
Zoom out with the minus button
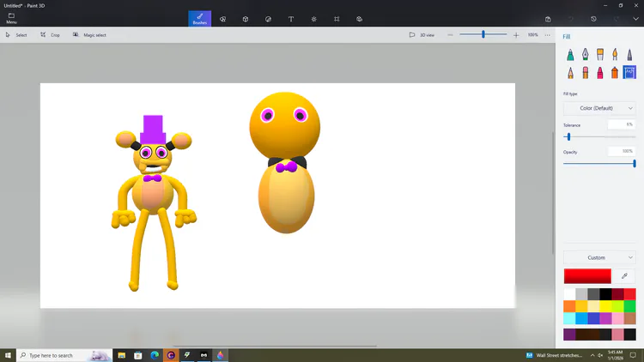[x=450, y=35]
